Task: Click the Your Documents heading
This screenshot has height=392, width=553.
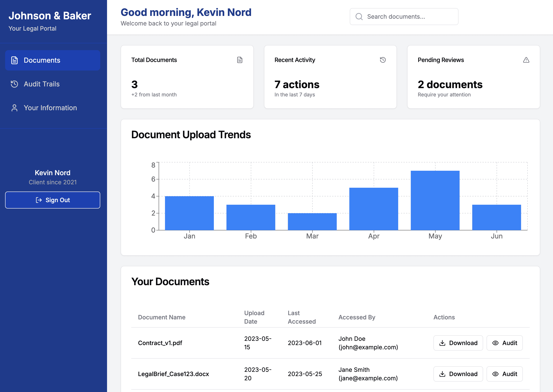Action: [x=170, y=282]
